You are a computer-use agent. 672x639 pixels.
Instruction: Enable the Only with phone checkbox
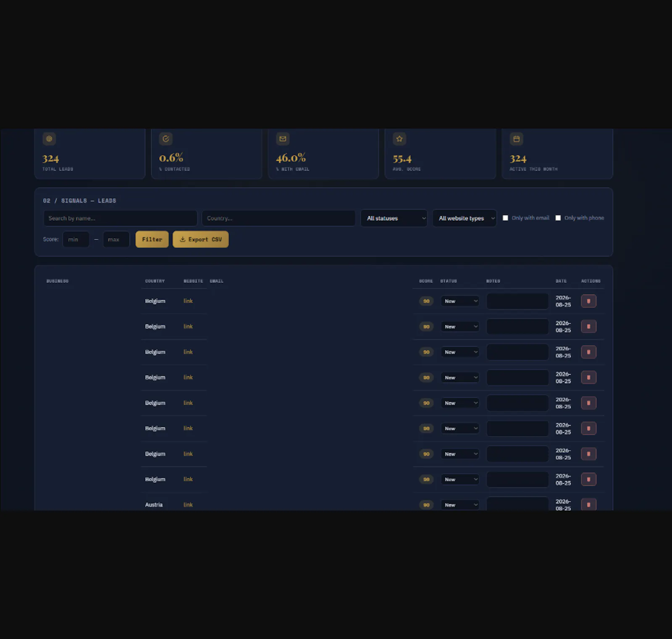click(558, 218)
